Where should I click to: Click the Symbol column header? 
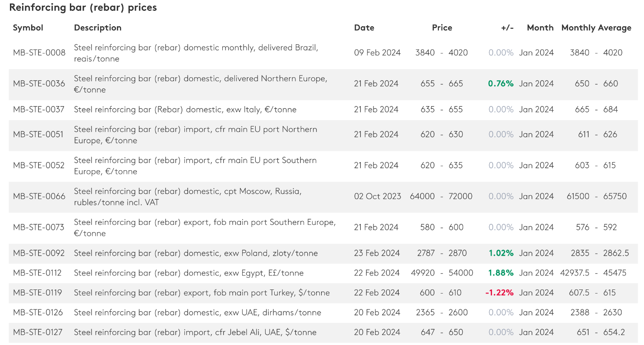(28, 28)
